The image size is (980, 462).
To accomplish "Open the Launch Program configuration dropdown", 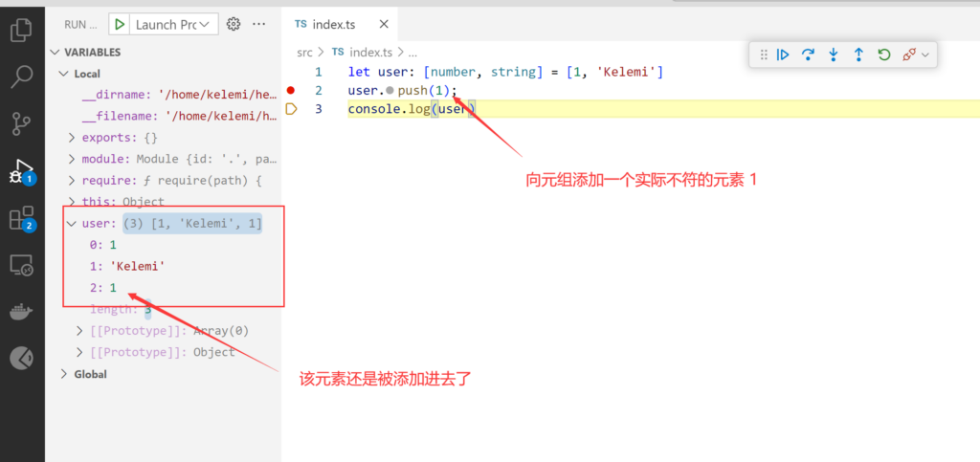I will (x=172, y=24).
